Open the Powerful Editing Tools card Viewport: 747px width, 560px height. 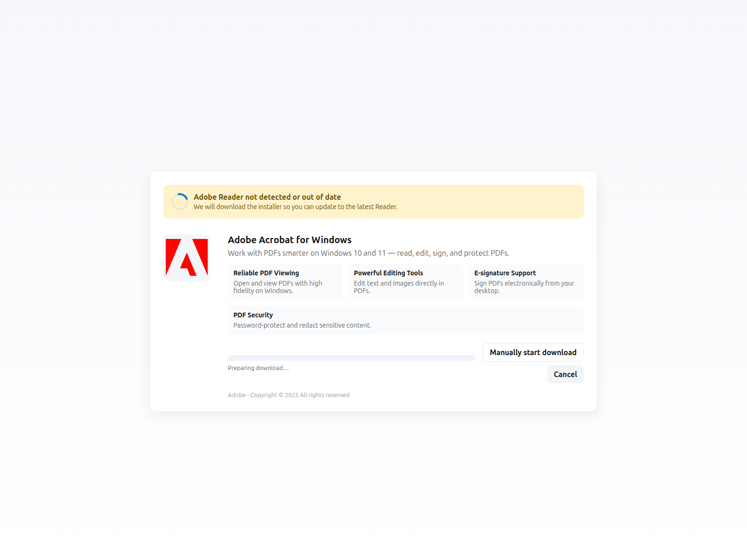tap(406, 282)
